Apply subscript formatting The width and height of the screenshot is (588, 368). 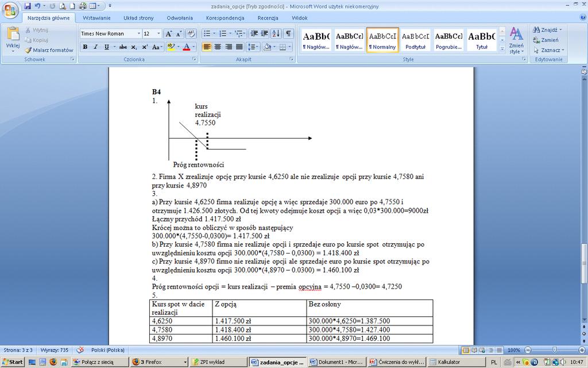point(134,47)
